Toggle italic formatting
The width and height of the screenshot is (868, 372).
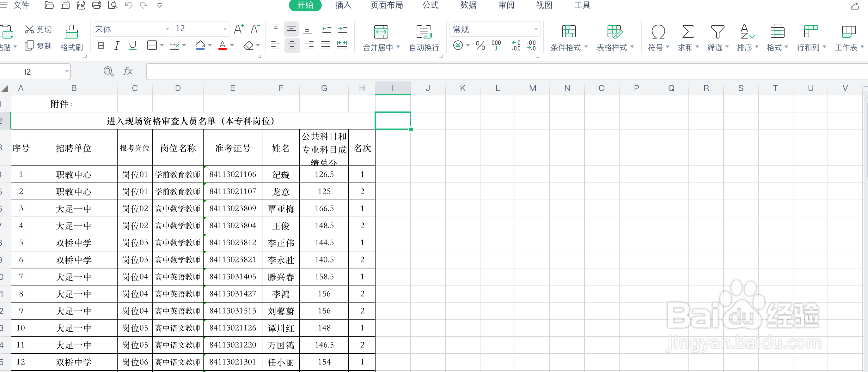117,45
